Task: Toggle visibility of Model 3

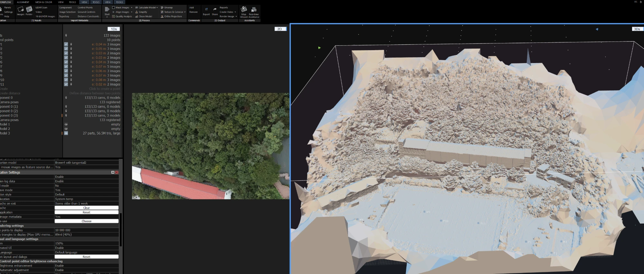Action: 66,133
